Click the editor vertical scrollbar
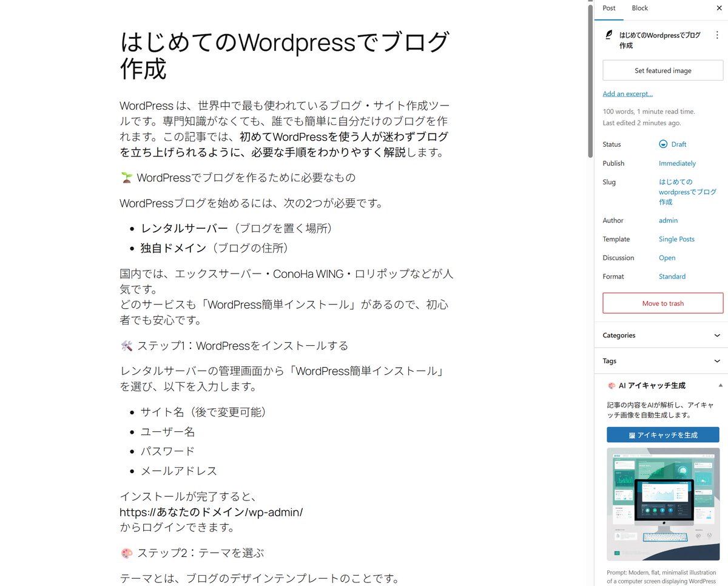 pyautogui.click(x=590, y=81)
